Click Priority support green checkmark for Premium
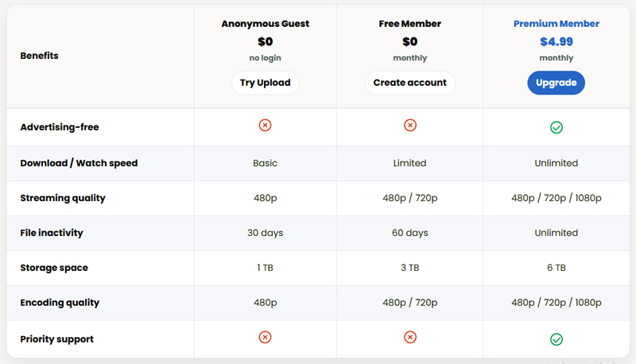The image size is (636, 364). pos(556,339)
